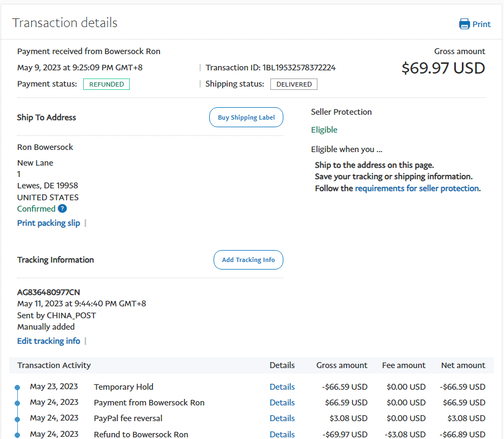Click the May 23 timeline dot
504x439 pixels.
point(17,388)
